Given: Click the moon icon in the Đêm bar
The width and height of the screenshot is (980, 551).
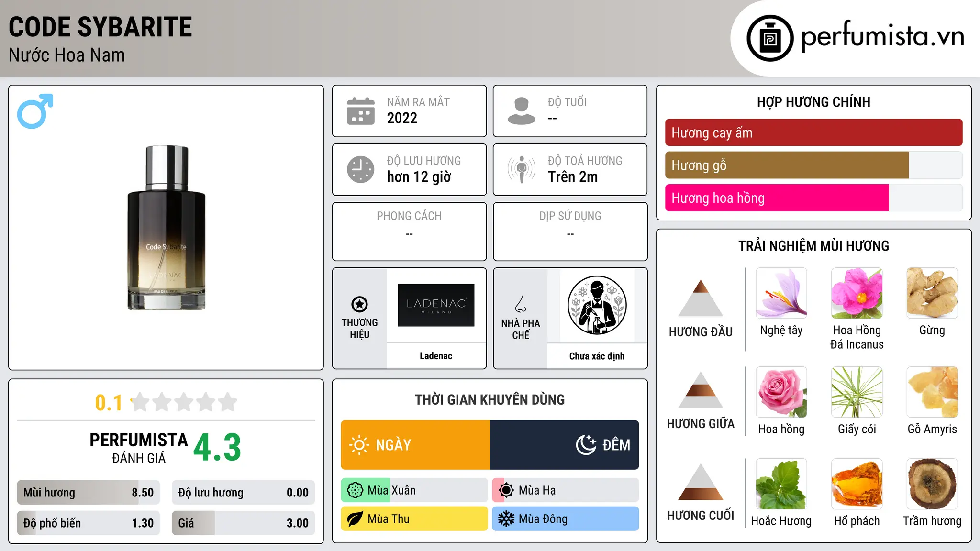Looking at the screenshot, I should point(586,445).
